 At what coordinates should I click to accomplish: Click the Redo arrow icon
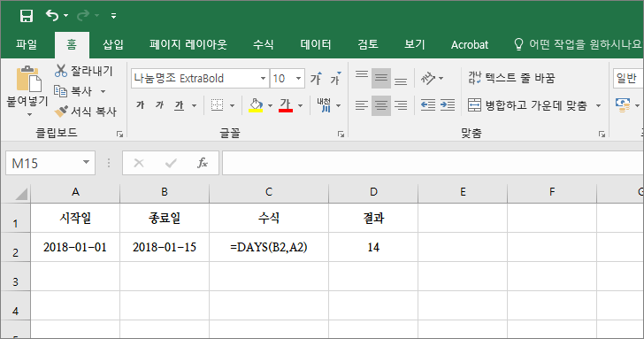(83, 16)
